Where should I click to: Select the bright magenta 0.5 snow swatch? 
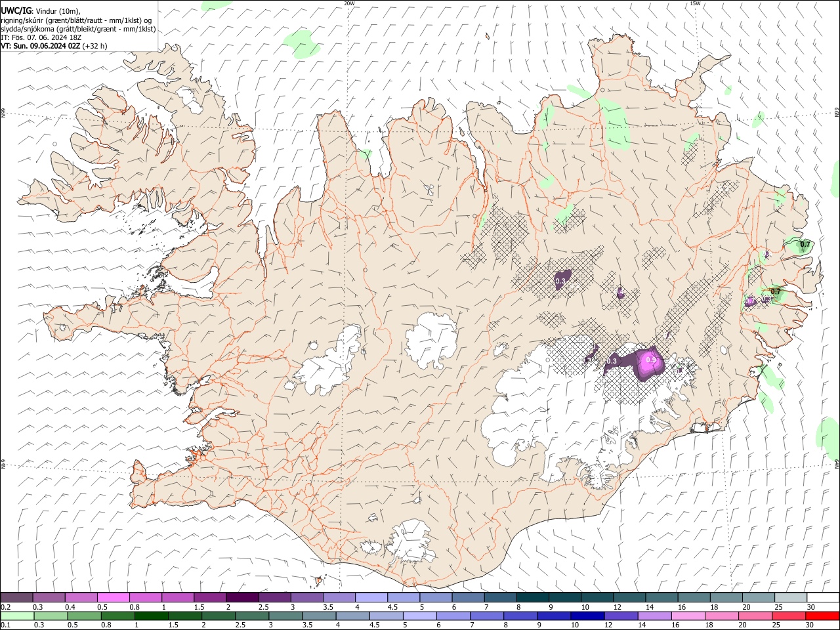[x=113, y=597]
